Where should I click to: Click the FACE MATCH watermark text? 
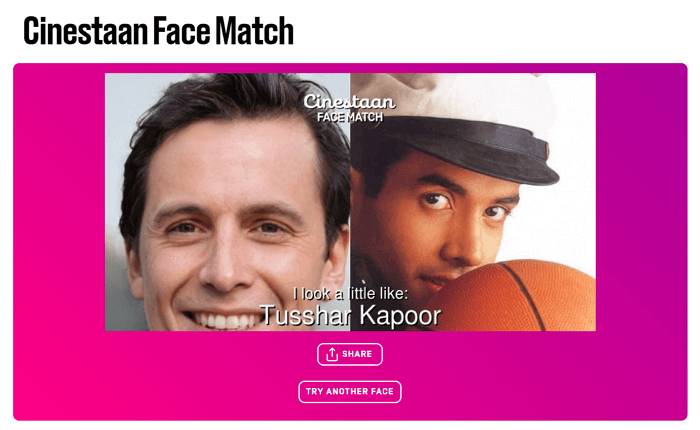coord(350,117)
